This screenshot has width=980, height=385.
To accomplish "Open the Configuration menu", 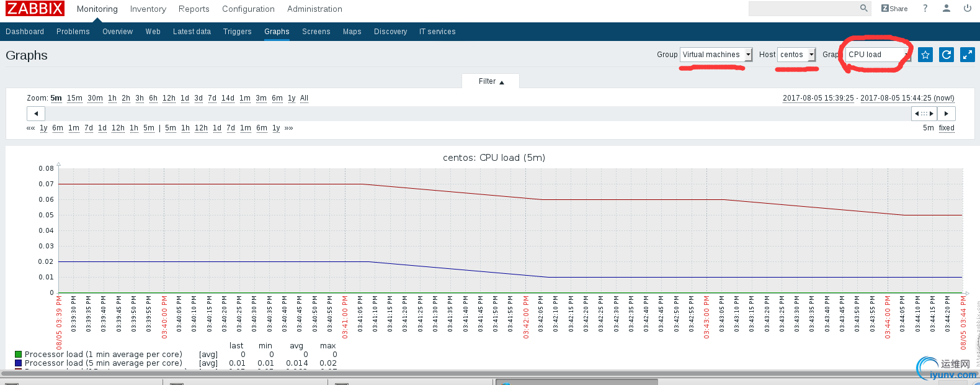I will click(x=248, y=9).
